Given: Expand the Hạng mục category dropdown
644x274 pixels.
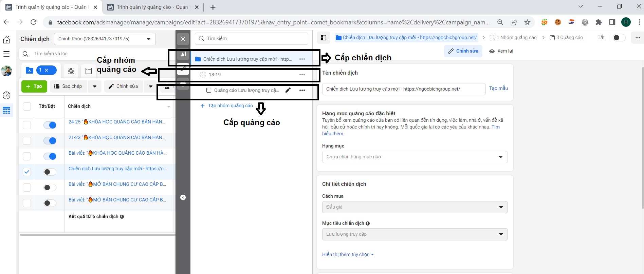Looking at the screenshot, I should pos(415,157).
